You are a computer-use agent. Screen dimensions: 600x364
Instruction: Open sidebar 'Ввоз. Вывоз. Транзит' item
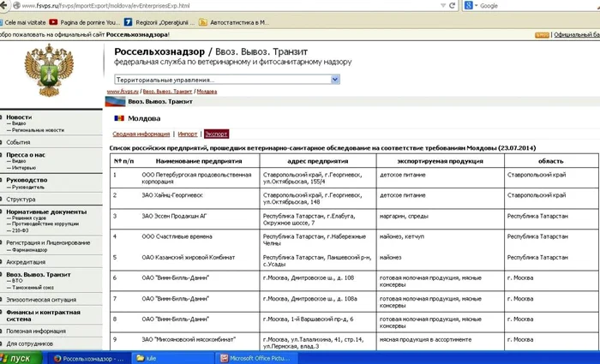pos(39,274)
